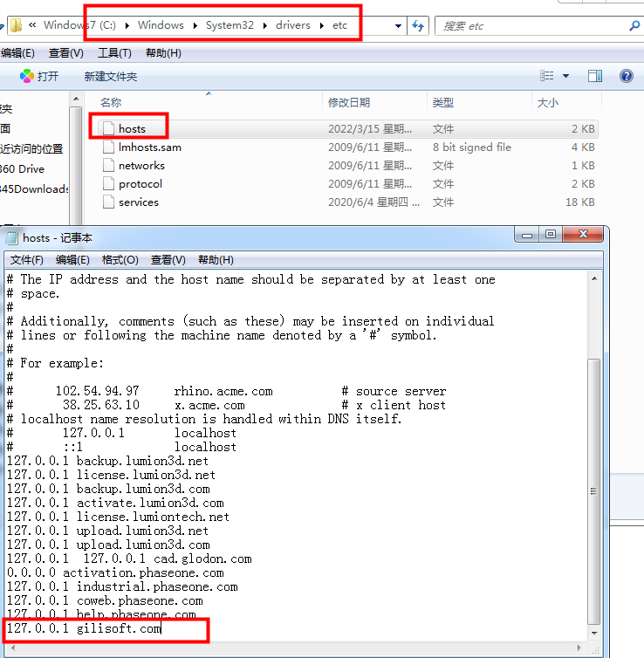This screenshot has height=658, width=644.
Task: Click the networks file name
Action: [x=141, y=166]
